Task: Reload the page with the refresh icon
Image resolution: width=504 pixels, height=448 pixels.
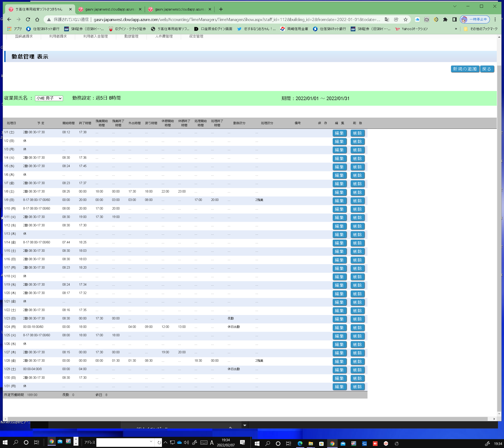Action: click(x=28, y=19)
